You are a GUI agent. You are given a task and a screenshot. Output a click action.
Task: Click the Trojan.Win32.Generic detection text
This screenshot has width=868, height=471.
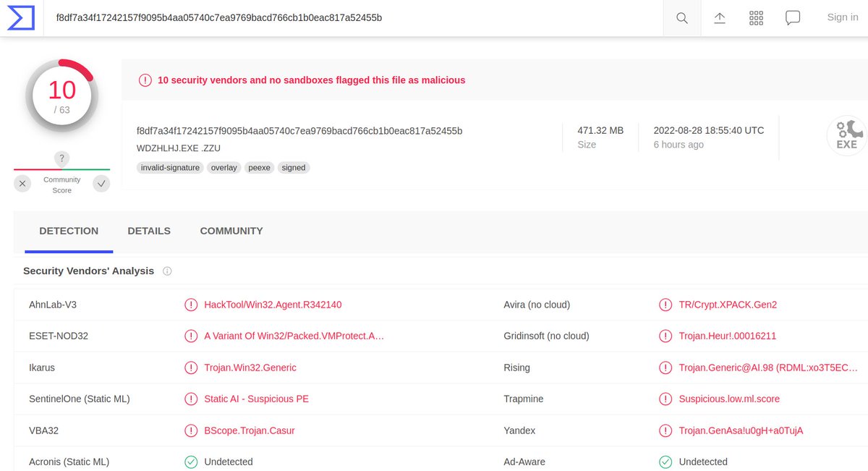click(x=250, y=368)
